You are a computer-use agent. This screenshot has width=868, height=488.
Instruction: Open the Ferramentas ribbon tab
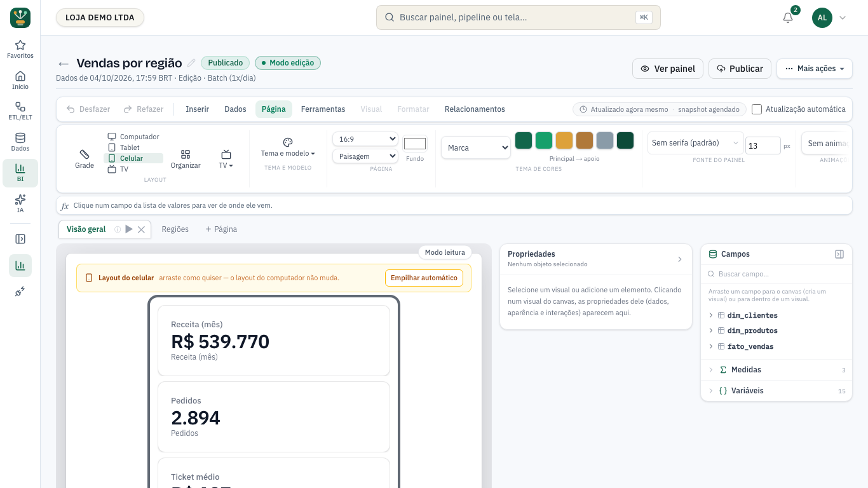pyautogui.click(x=323, y=109)
